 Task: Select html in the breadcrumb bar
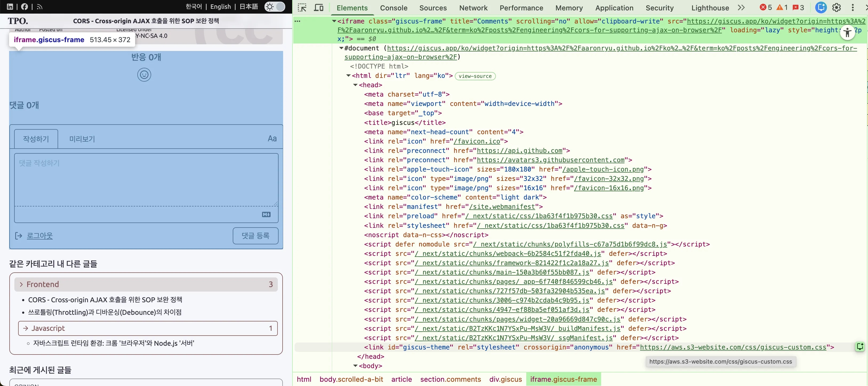pyautogui.click(x=304, y=379)
